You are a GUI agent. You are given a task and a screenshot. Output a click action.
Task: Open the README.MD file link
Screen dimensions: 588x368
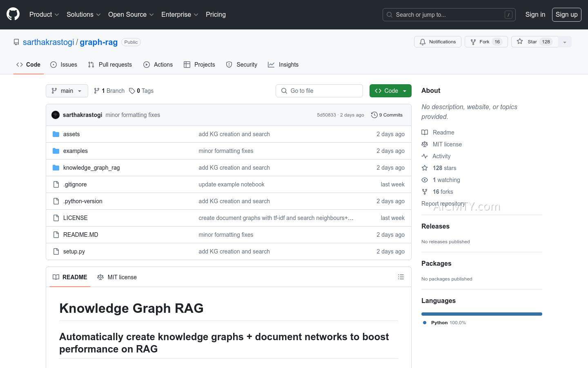click(x=80, y=235)
